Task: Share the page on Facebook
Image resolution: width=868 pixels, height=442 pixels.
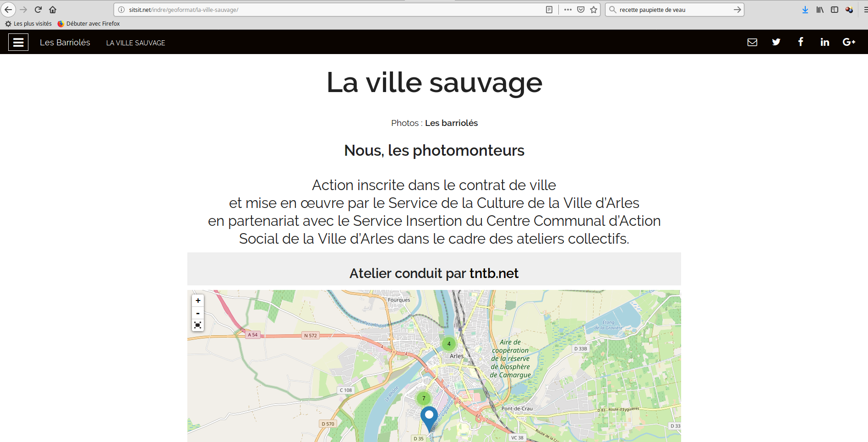Action: pos(801,42)
